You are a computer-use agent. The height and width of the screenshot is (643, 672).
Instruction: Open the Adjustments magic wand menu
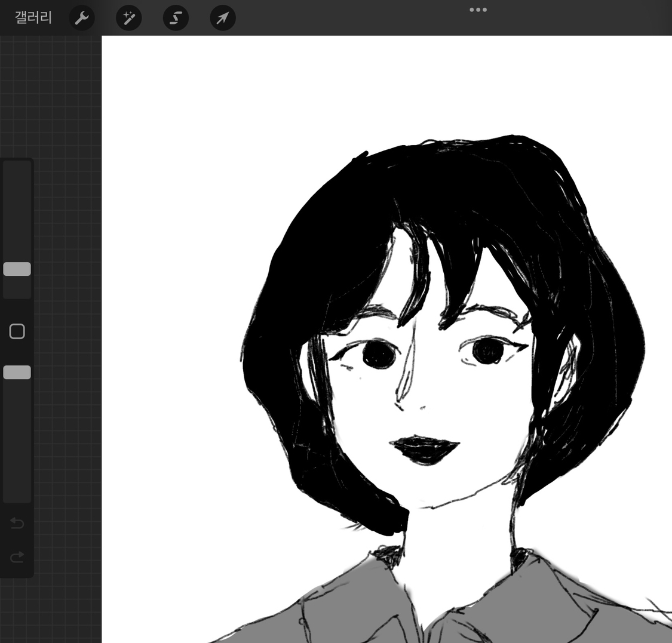coord(128,18)
